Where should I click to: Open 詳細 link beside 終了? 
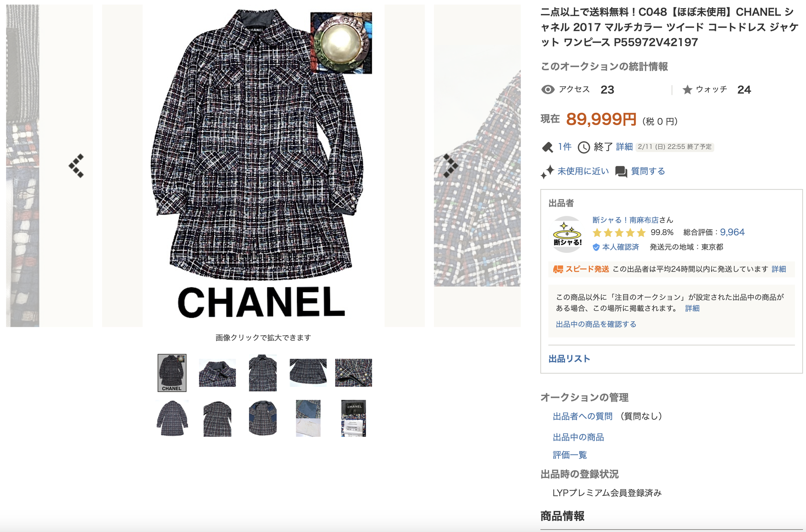pyautogui.click(x=624, y=147)
